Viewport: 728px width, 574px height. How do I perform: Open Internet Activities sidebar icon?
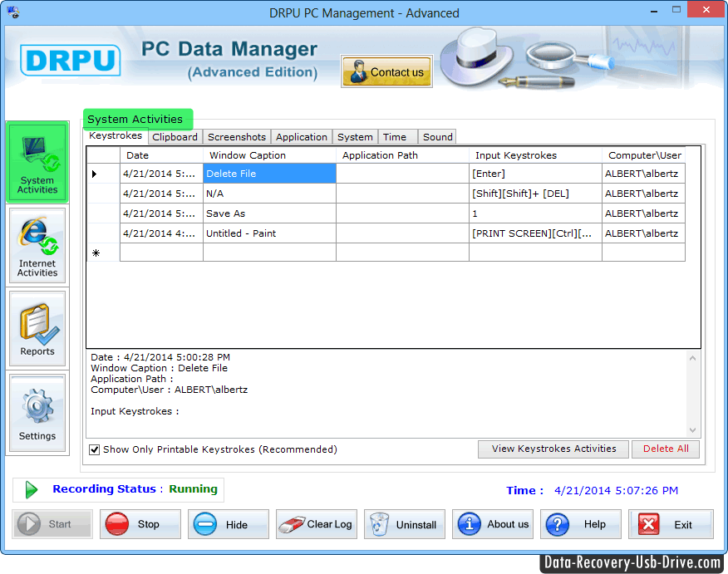coord(37,246)
